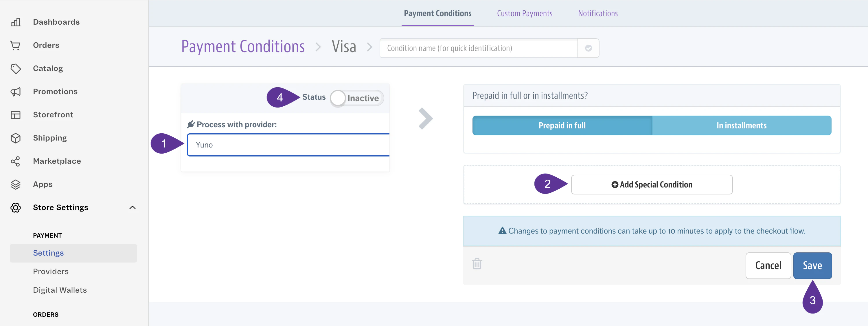
Task: Select Prepaid in full option
Action: tap(562, 125)
